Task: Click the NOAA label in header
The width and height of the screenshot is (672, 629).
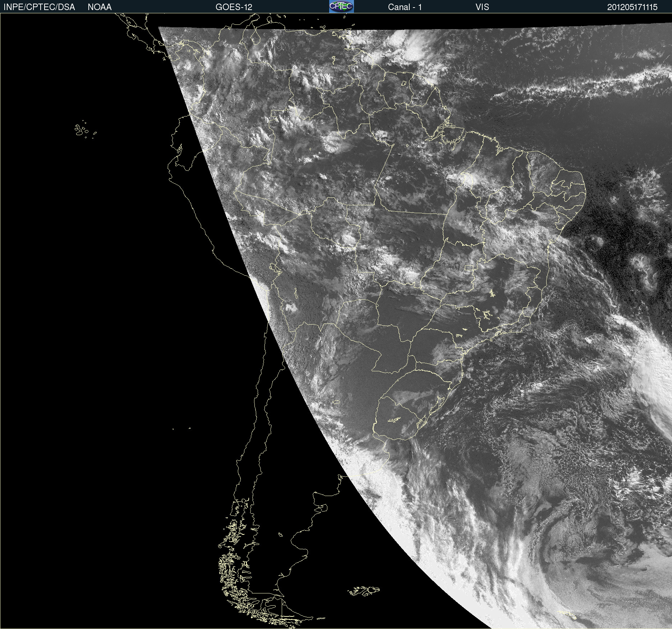Action: click(x=100, y=7)
